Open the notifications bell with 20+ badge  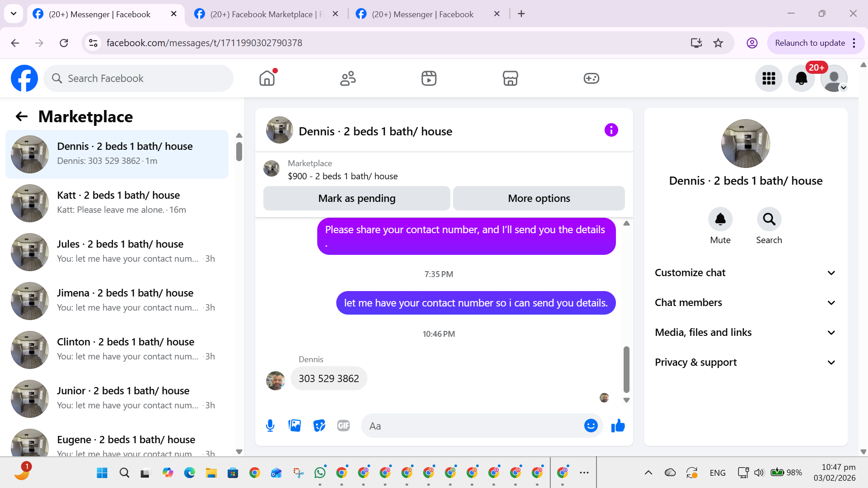(801, 78)
